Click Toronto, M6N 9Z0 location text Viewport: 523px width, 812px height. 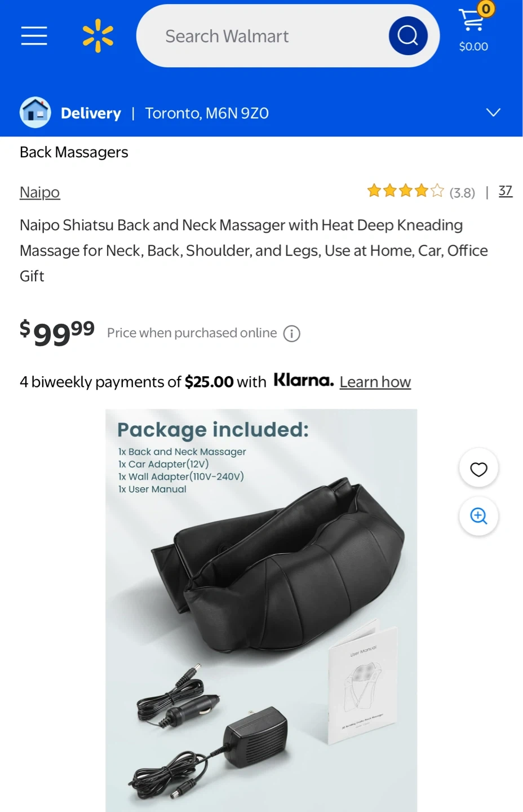pos(207,113)
